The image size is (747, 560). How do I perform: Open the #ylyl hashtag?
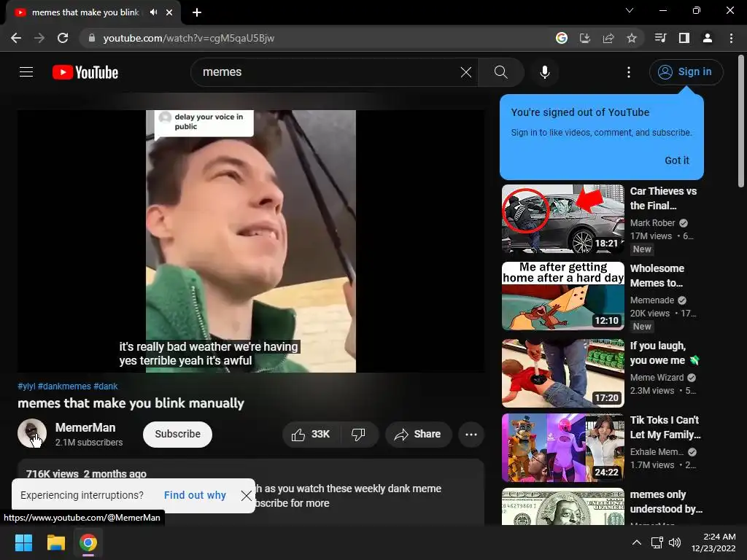[x=27, y=386]
